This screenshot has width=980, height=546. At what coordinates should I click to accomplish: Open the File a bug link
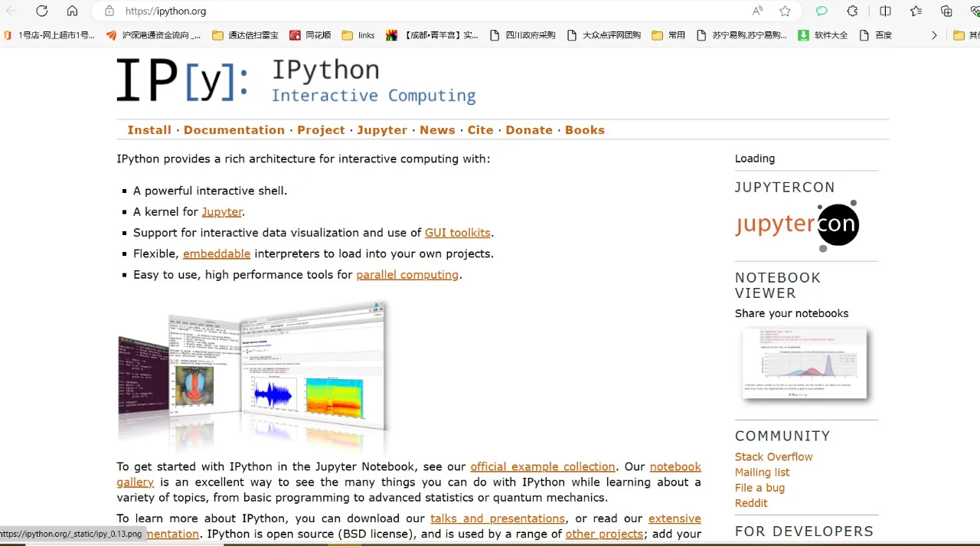759,488
